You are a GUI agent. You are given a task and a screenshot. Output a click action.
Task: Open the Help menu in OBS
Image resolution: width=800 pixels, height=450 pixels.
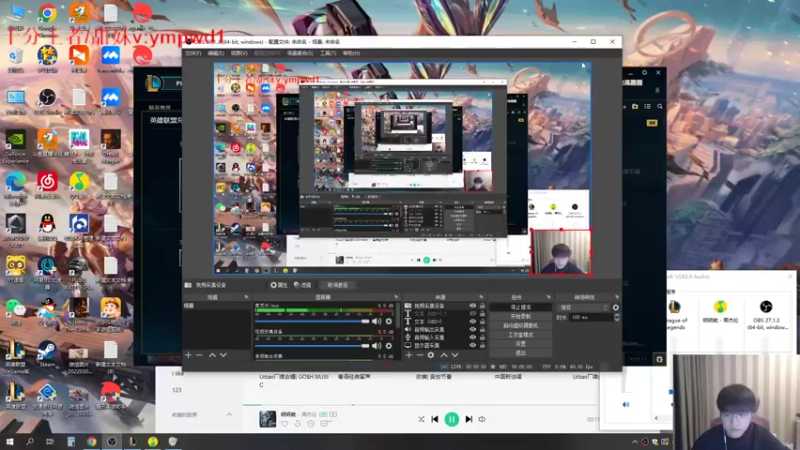click(x=351, y=53)
